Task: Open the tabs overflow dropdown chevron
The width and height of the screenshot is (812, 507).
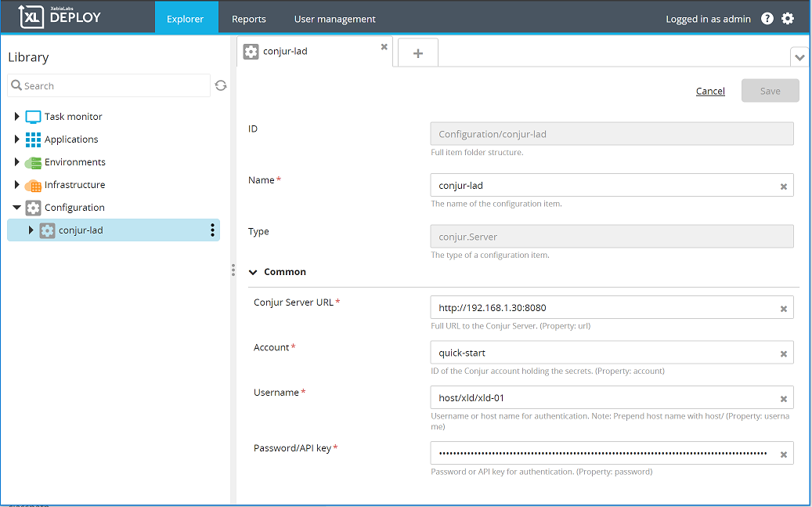Action: coord(799,57)
